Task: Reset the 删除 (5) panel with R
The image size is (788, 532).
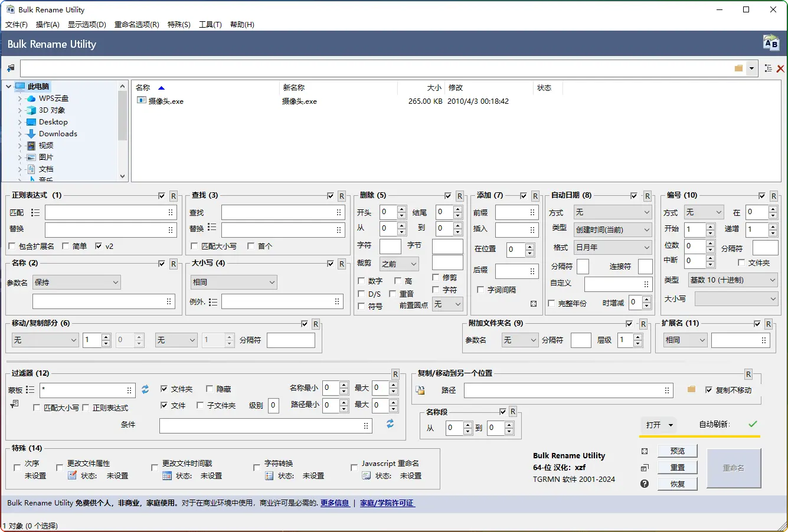Action: (x=460, y=196)
